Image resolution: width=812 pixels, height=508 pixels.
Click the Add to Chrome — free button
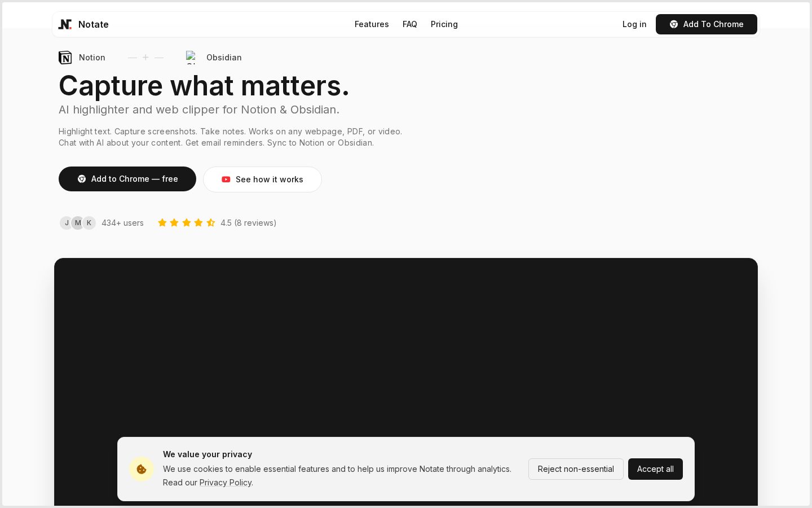coord(127,179)
